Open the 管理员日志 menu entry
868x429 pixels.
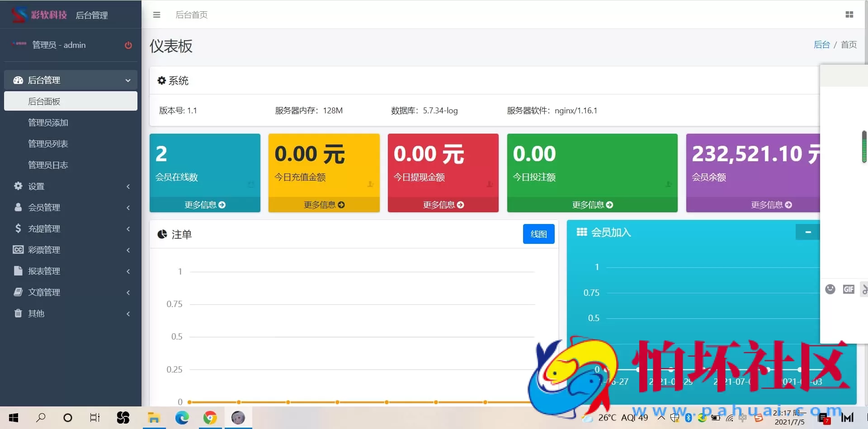[48, 165]
